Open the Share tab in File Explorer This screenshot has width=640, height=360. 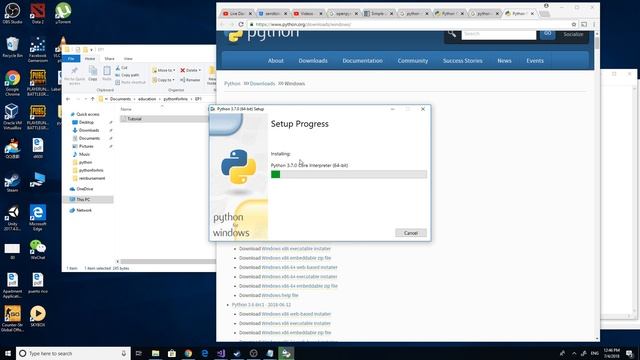click(x=109, y=59)
